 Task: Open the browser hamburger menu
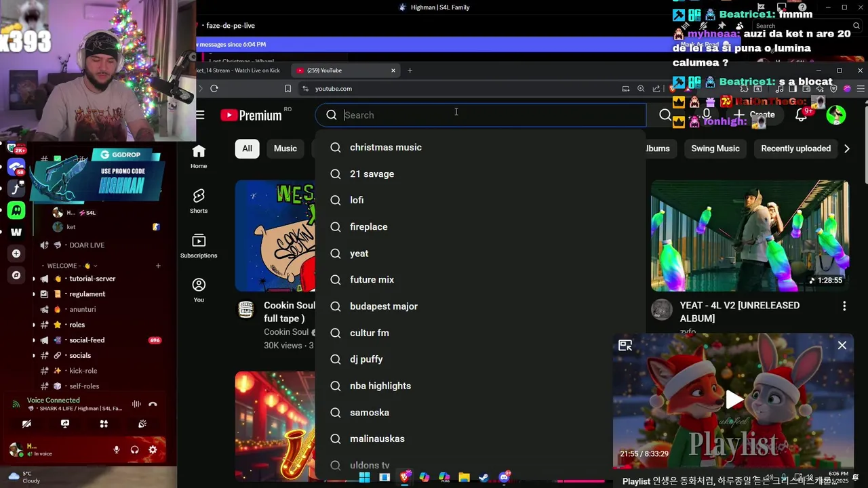pyautogui.click(x=861, y=89)
